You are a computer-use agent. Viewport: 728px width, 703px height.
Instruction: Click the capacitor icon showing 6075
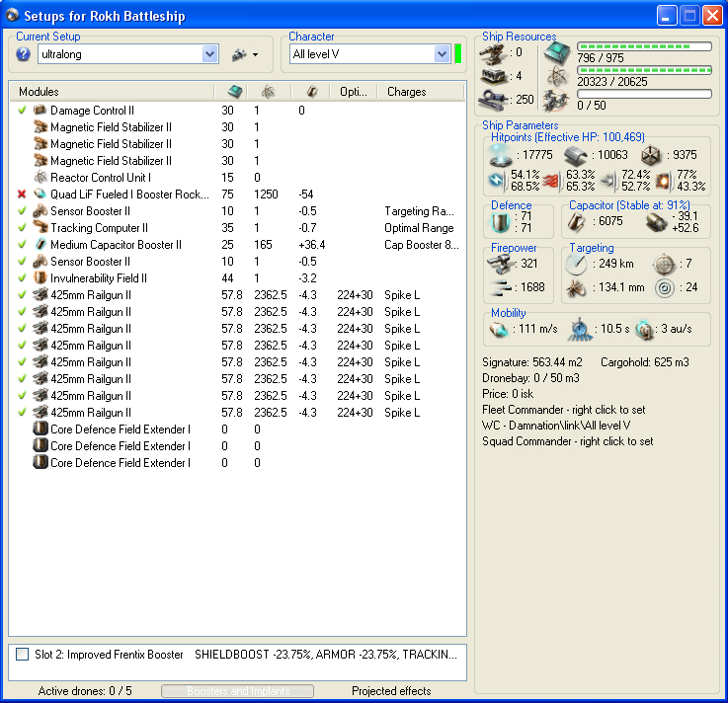576,222
